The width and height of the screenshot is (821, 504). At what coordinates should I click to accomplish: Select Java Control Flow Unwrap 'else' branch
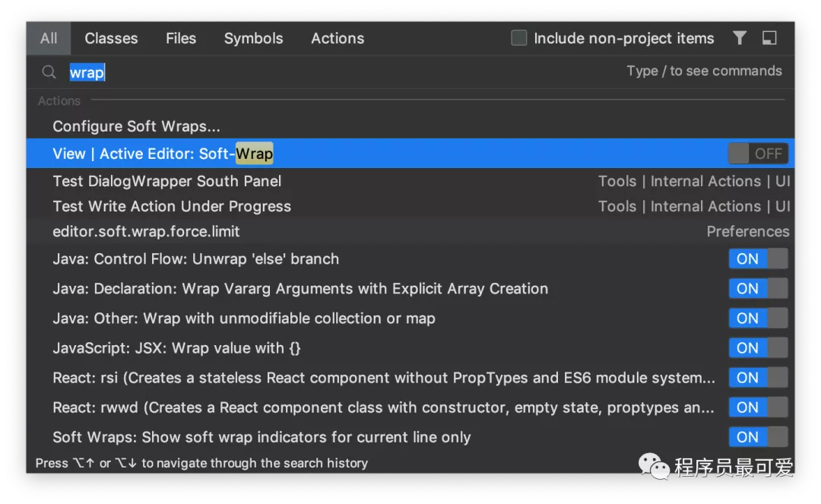click(410, 258)
